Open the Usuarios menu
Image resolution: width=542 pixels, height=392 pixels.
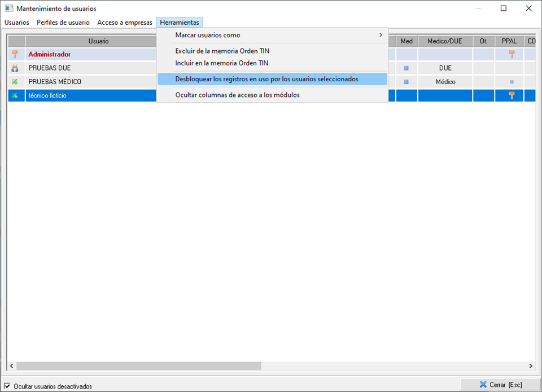[17, 23]
